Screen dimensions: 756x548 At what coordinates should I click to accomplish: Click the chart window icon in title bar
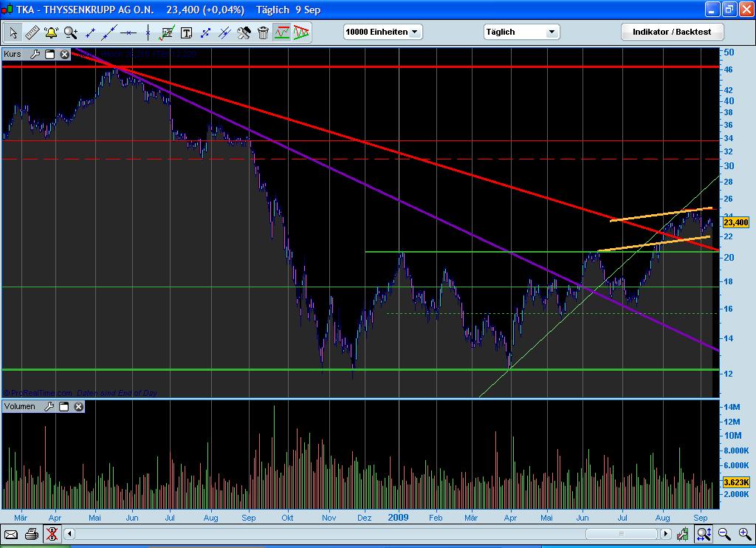click(7, 9)
